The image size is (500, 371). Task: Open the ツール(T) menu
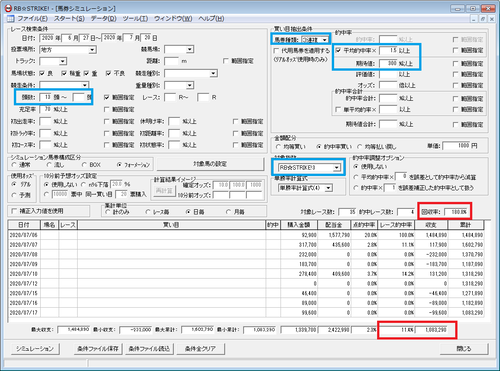point(135,19)
